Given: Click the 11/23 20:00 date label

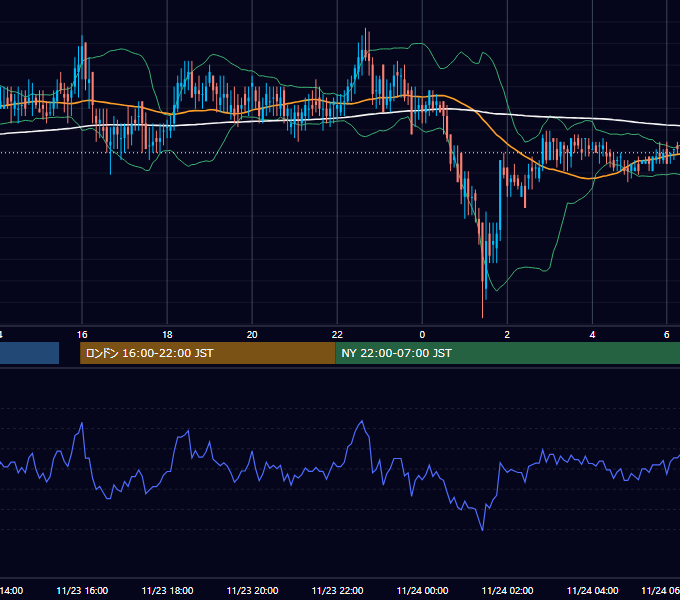Looking at the screenshot, I should [252, 590].
